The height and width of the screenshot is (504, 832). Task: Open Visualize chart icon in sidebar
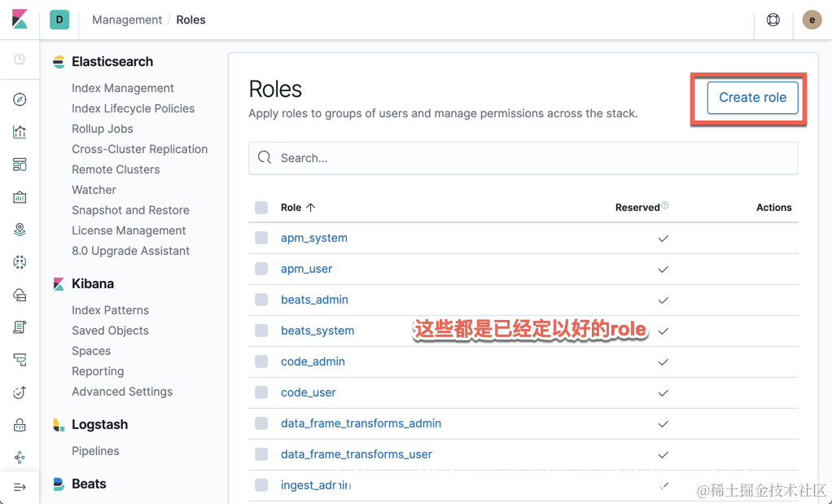click(x=20, y=132)
